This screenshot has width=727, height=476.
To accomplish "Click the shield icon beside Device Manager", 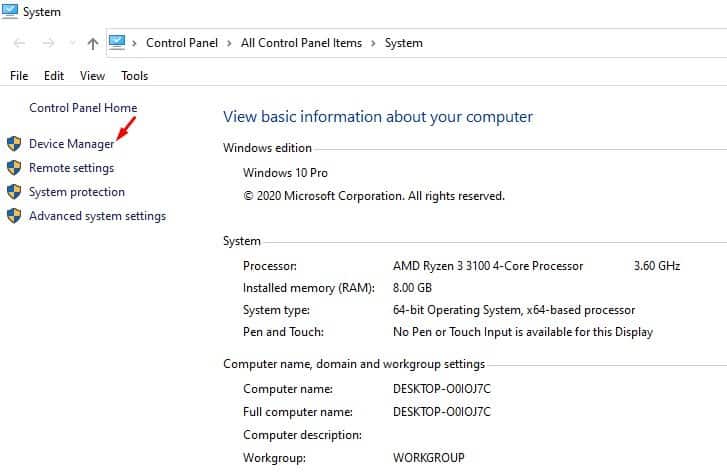I will click(x=14, y=144).
